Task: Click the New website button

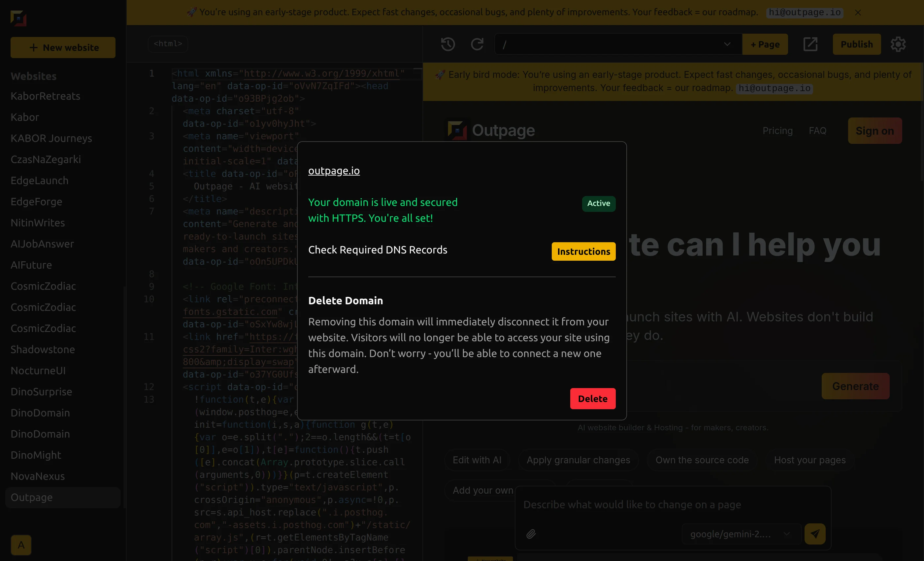Action: [63, 48]
